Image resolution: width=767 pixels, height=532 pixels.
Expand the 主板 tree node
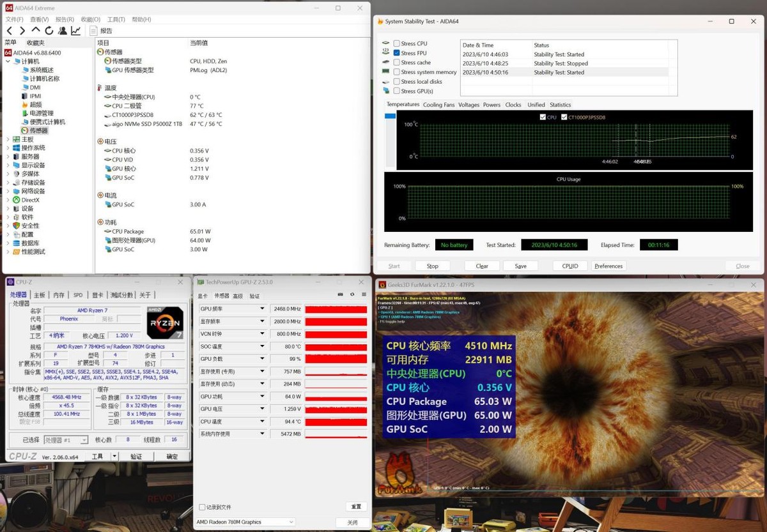(8, 139)
